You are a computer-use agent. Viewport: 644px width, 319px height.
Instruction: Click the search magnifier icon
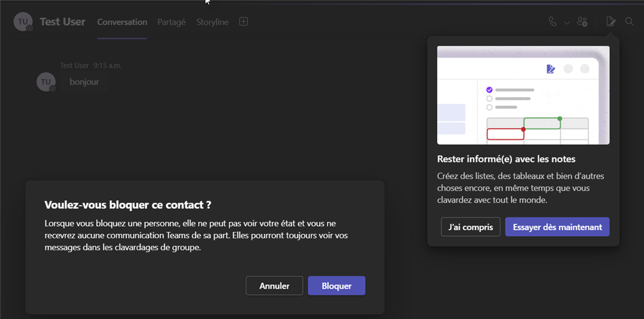click(629, 22)
